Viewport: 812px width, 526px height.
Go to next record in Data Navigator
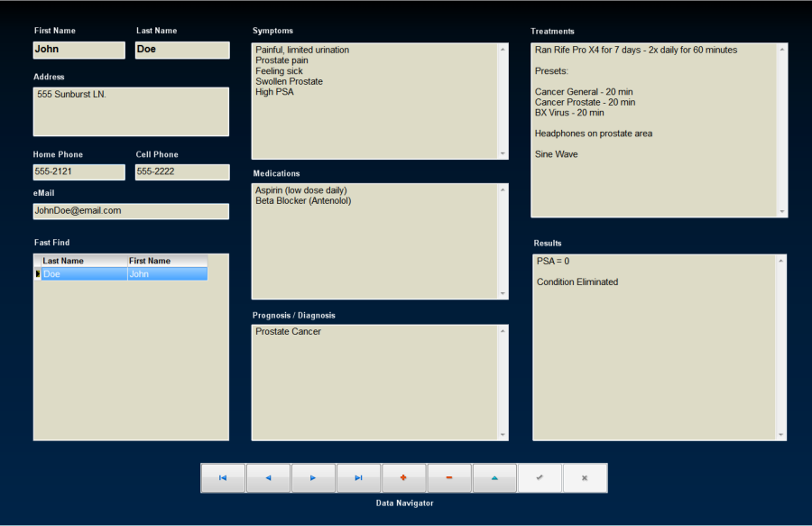click(313, 478)
